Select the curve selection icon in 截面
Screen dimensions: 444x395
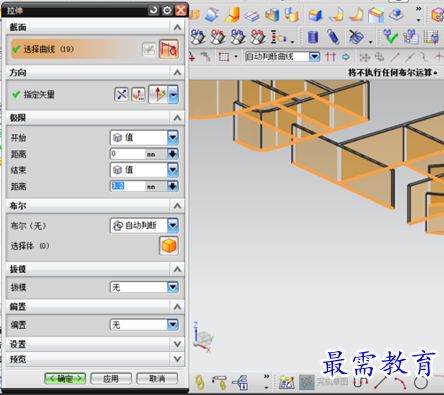169,49
